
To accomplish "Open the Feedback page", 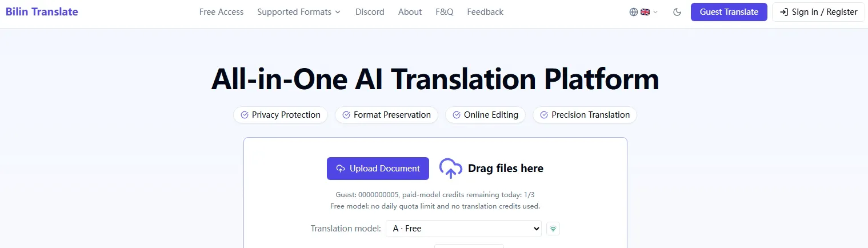I will coord(485,12).
